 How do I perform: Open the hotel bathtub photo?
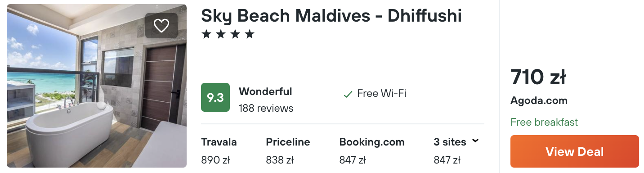[x=97, y=86]
